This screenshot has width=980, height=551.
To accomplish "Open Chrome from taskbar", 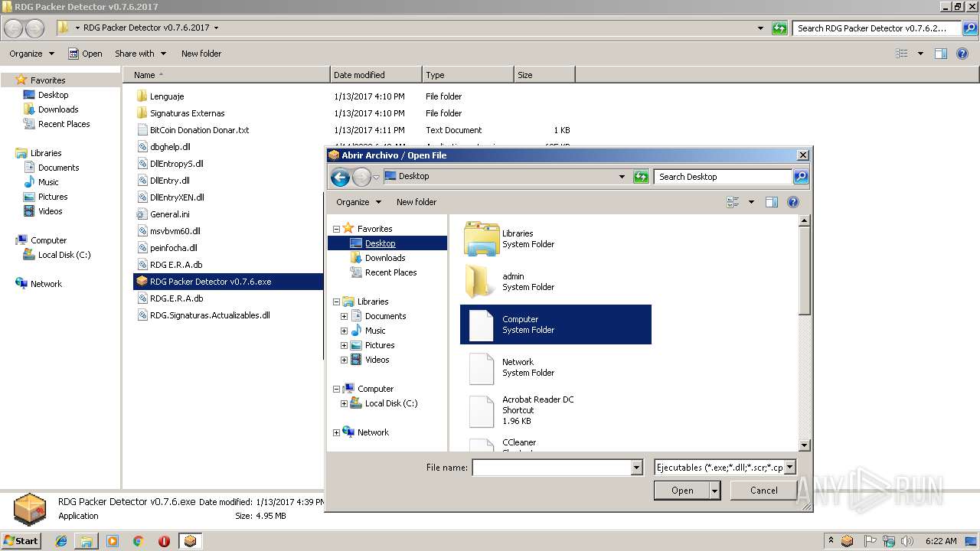I will tap(138, 541).
